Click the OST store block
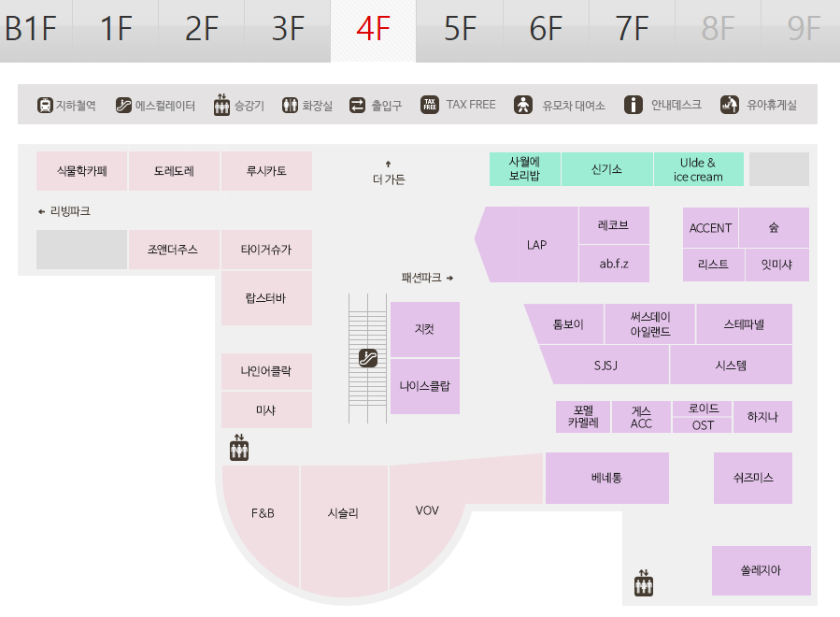This screenshot has width=840, height=617. tap(703, 425)
